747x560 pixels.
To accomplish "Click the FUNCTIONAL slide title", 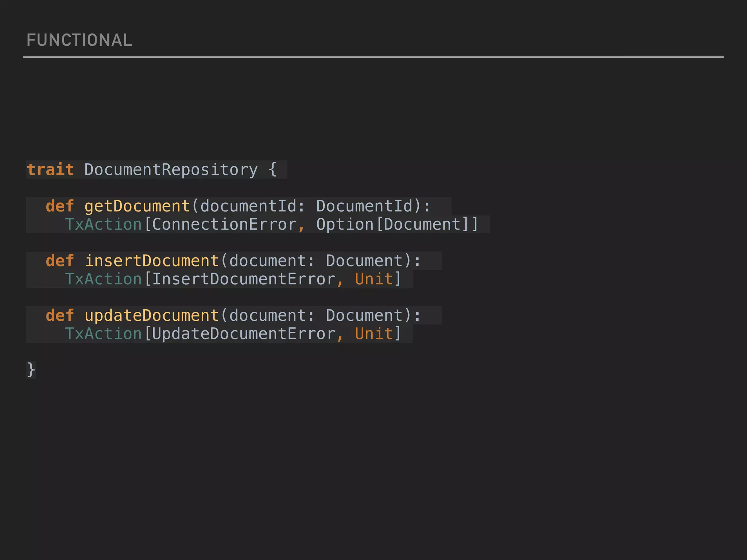I will click(79, 40).
